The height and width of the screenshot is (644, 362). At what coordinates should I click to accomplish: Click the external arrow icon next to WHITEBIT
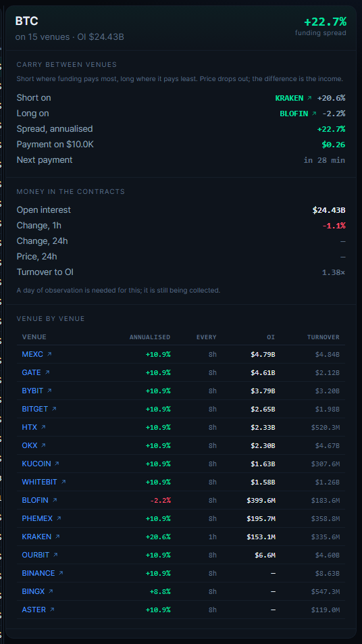pos(63,482)
